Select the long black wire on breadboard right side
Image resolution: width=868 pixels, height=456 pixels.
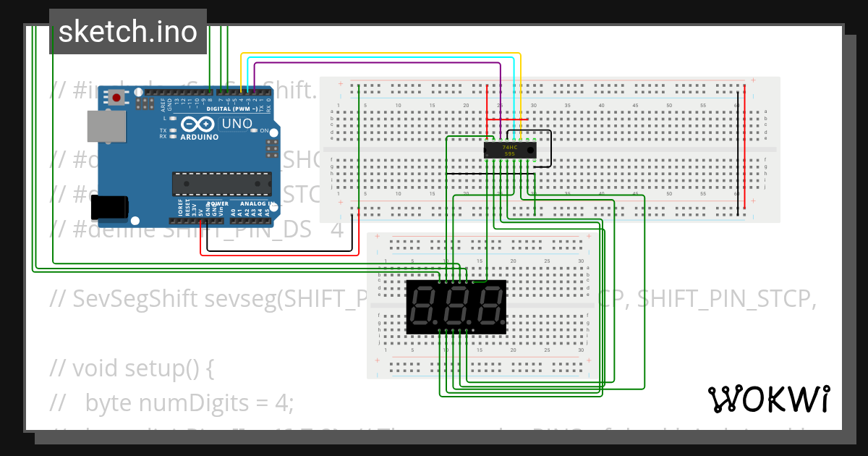[739, 152]
